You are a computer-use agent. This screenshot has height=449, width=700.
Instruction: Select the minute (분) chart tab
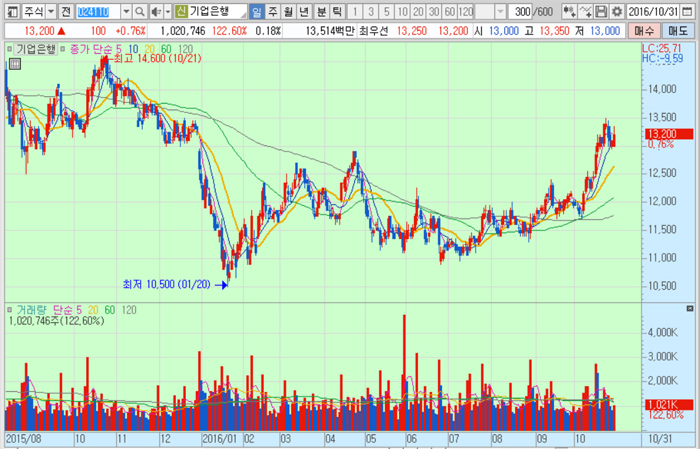point(321,11)
